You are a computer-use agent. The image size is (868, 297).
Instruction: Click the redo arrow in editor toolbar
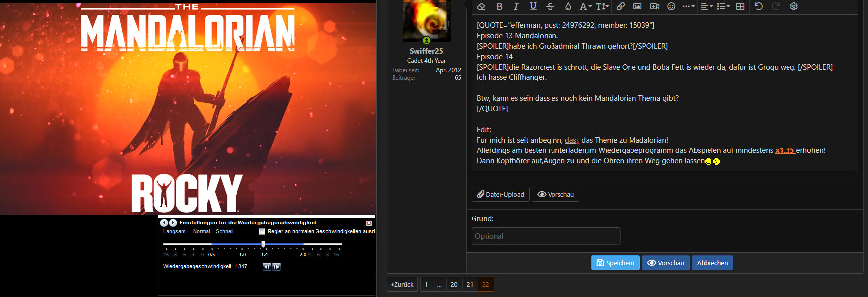click(776, 6)
